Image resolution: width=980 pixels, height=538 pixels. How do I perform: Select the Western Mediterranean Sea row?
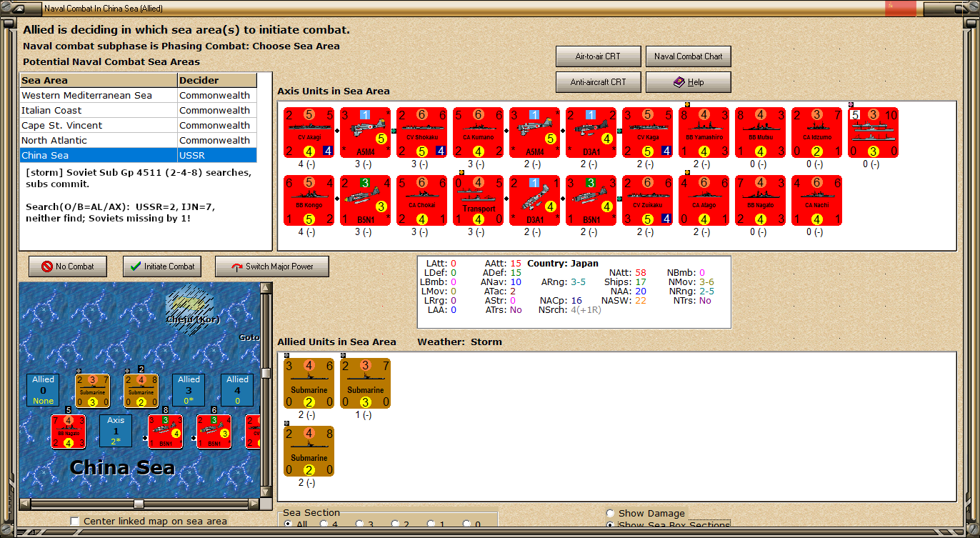click(139, 95)
